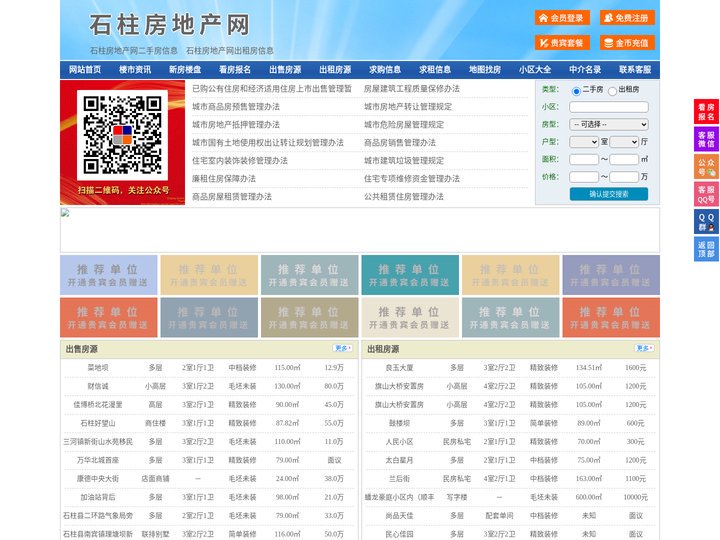The image size is (720, 540).
Task: Open 良玉大厦 rental listing
Action: (399, 368)
